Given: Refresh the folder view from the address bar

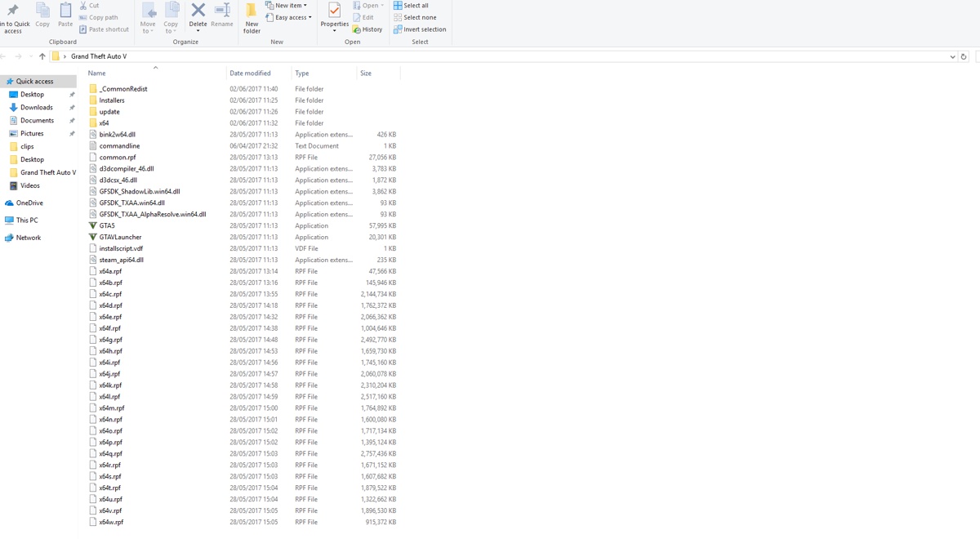Looking at the screenshot, I should tap(964, 56).
